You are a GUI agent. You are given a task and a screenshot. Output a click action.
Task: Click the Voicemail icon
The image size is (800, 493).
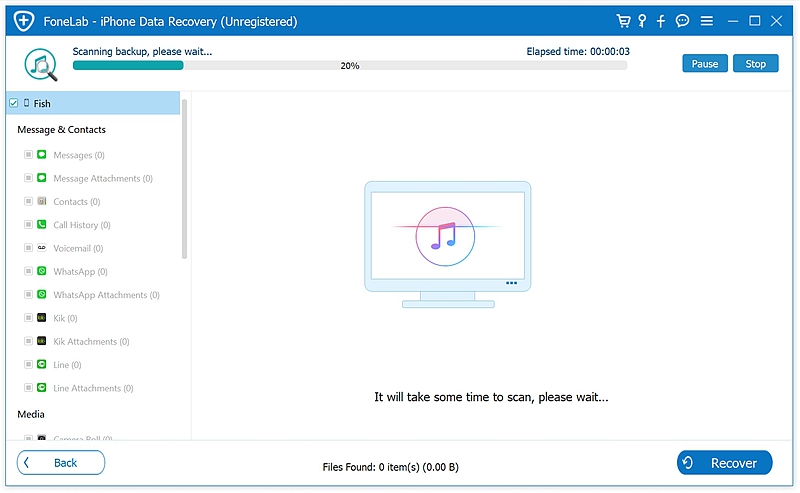tap(42, 248)
